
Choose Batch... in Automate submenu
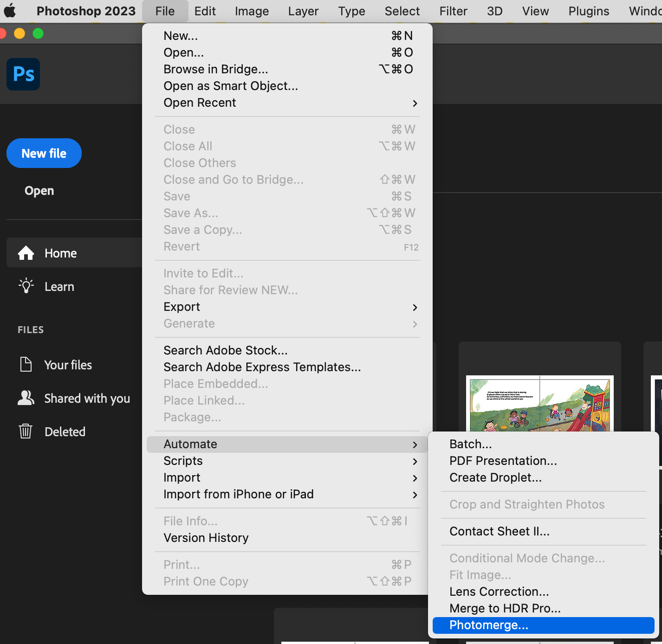543,444
